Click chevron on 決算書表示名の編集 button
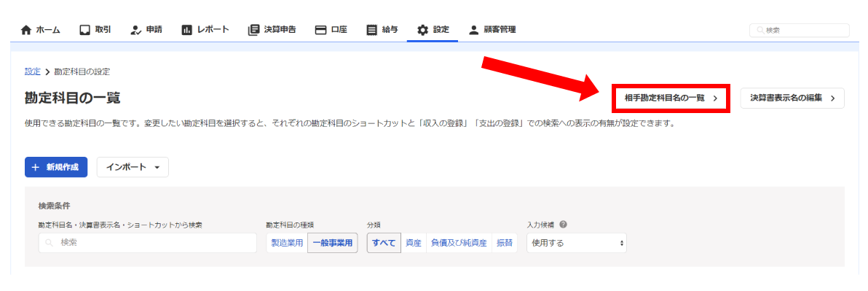 point(833,98)
